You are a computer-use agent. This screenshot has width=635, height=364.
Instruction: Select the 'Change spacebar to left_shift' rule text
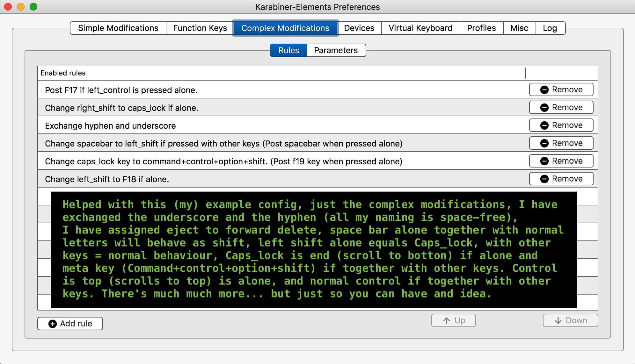[x=223, y=144]
